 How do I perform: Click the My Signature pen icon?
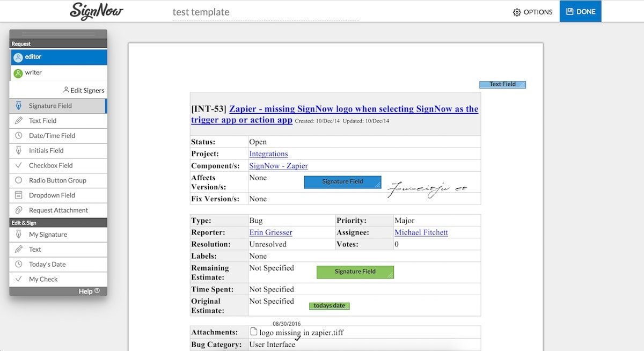[x=19, y=235]
